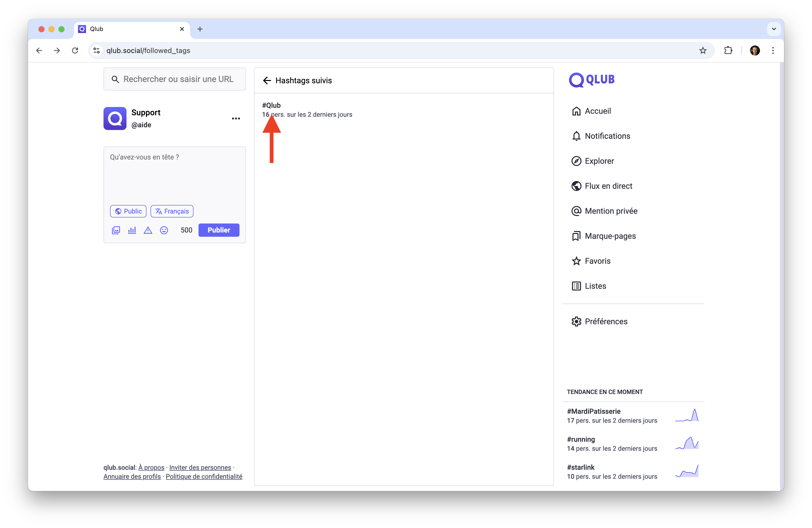Open the followed #Qlub hashtag
This screenshot has width=812, height=528.
(271, 105)
